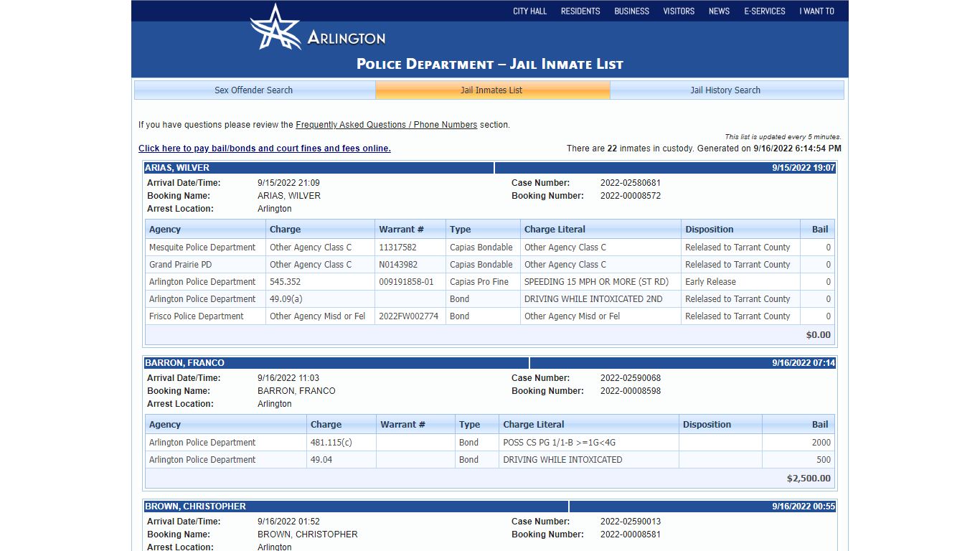
Task: Click the Arlington star logo
Action: pyautogui.click(x=275, y=27)
